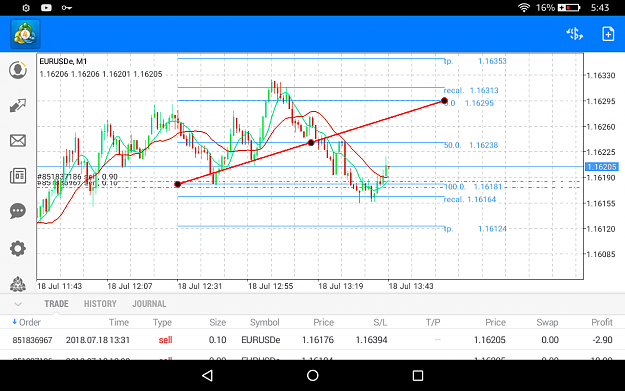Open the settings gear in sidebar
625x391 pixels.
click(18, 249)
